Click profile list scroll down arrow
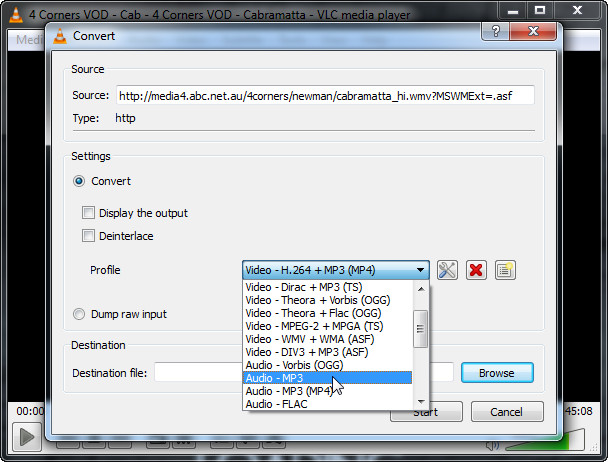 click(x=421, y=402)
